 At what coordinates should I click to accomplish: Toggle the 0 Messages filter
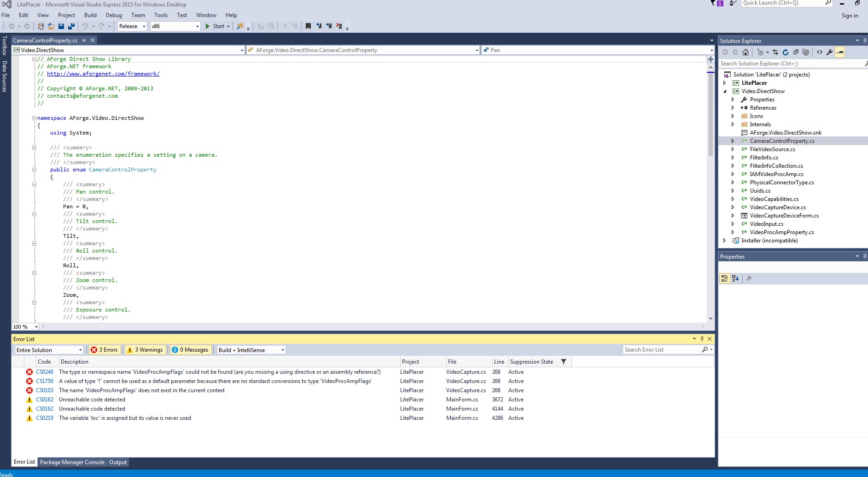click(190, 350)
